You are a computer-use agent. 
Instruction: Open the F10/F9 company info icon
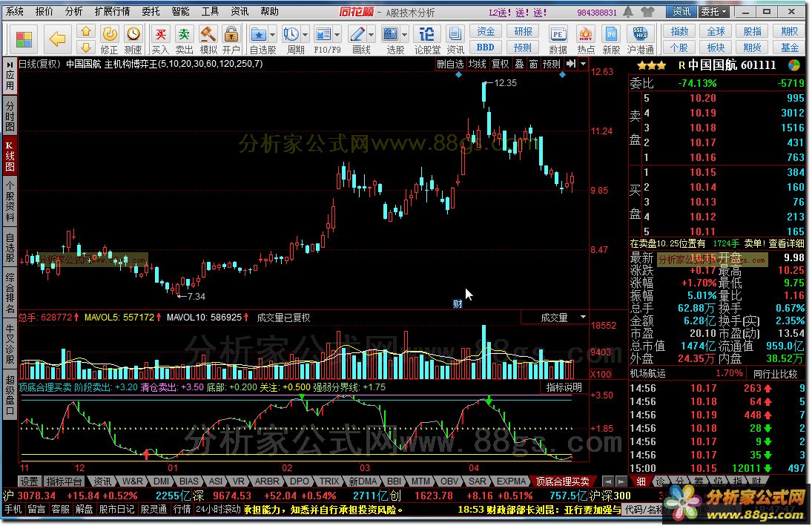pos(323,35)
